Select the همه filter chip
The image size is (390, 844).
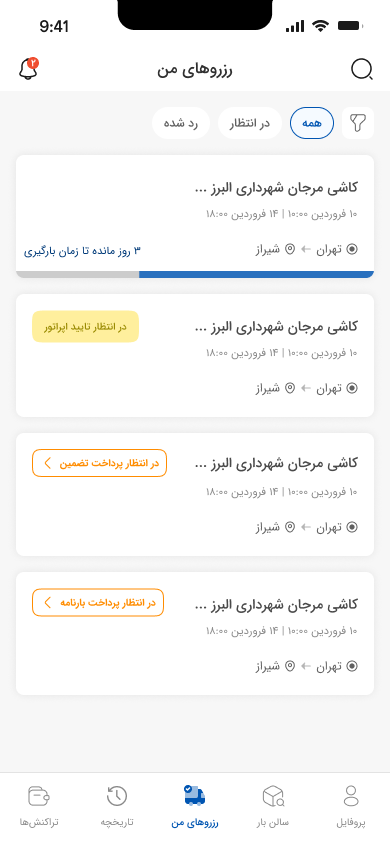click(312, 123)
